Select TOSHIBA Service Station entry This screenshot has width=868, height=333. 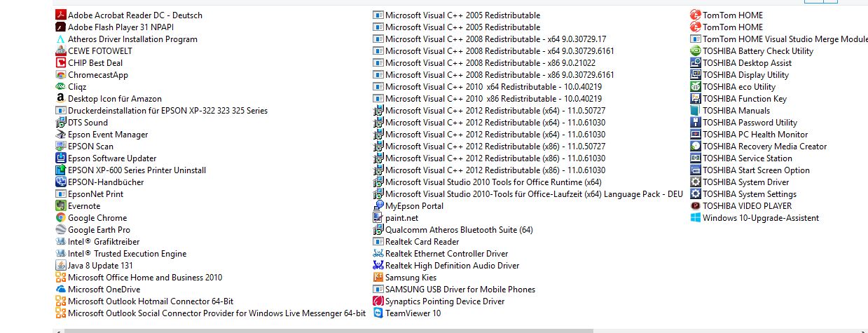point(742,158)
